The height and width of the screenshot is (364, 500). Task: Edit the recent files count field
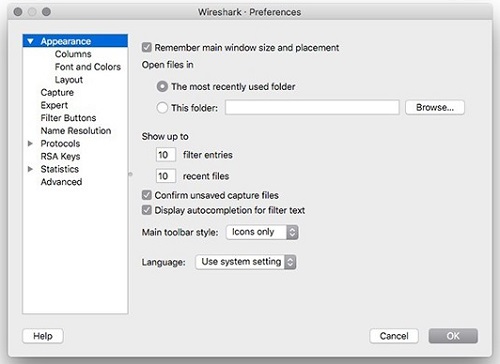(x=166, y=176)
